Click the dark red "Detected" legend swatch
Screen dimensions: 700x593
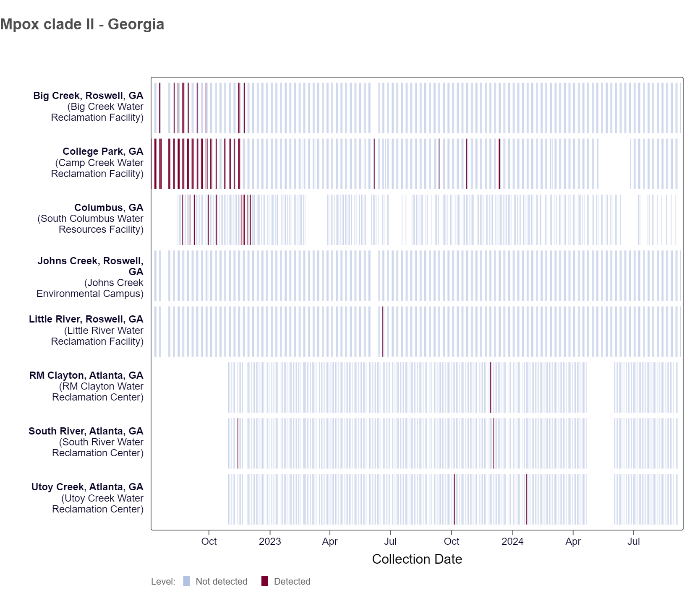coord(264,581)
